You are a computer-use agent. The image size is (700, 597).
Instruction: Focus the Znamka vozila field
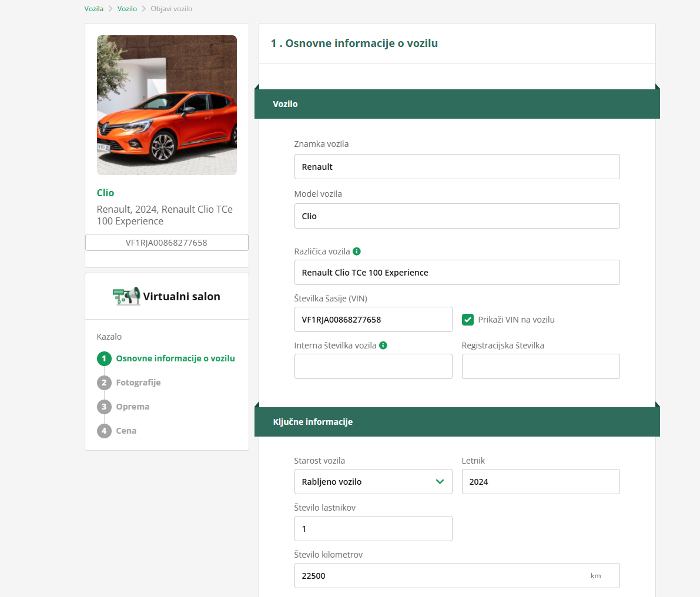pos(457,166)
